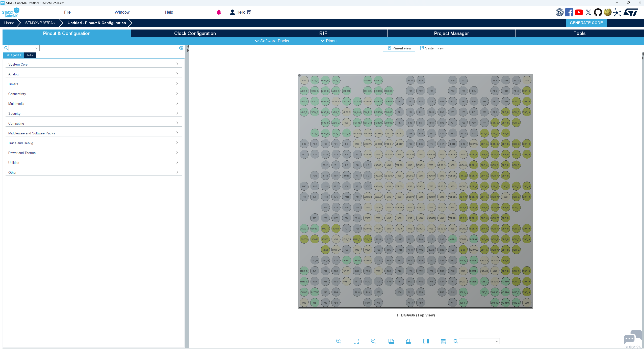The width and height of the screenshot is (644, 351).
Task: Switch to the Clock Configuration tab
Action: coord(195,33)
